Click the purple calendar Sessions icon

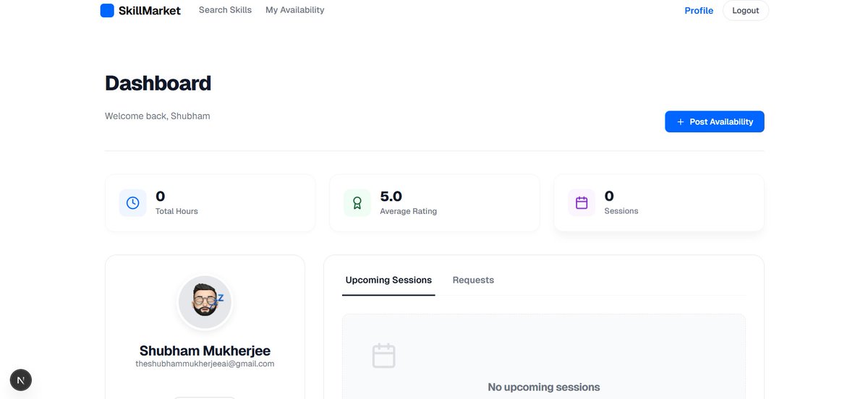tap(582, 203)
